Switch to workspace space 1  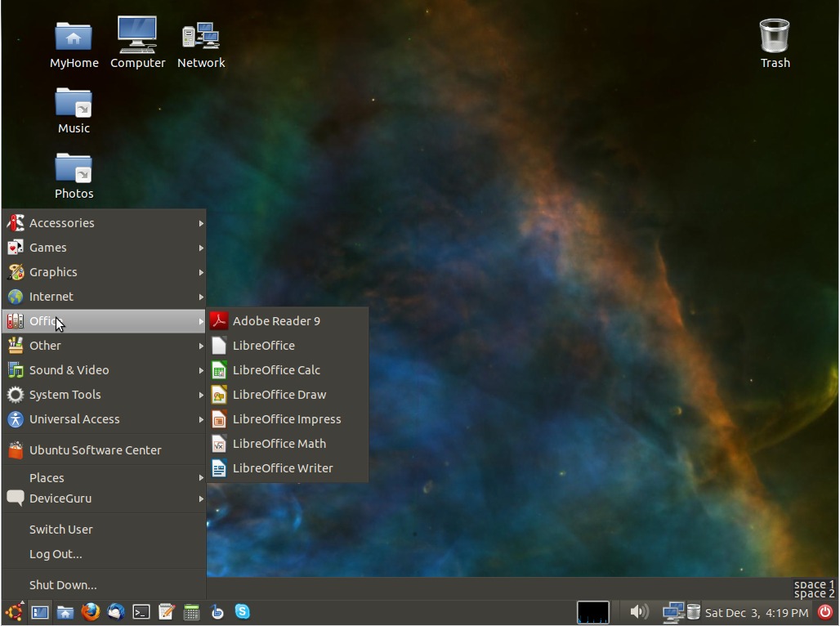click(x=814, y=584)
